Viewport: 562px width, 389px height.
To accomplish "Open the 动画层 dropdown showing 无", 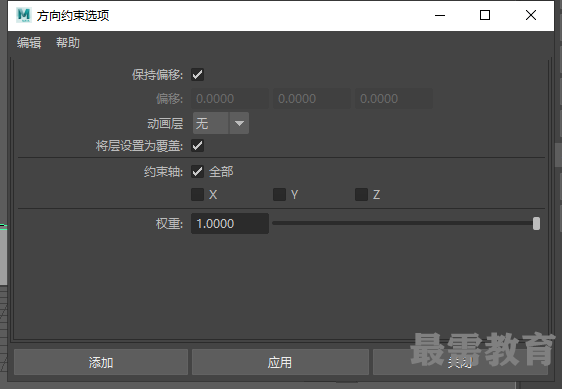I will [x=221, y=123].
